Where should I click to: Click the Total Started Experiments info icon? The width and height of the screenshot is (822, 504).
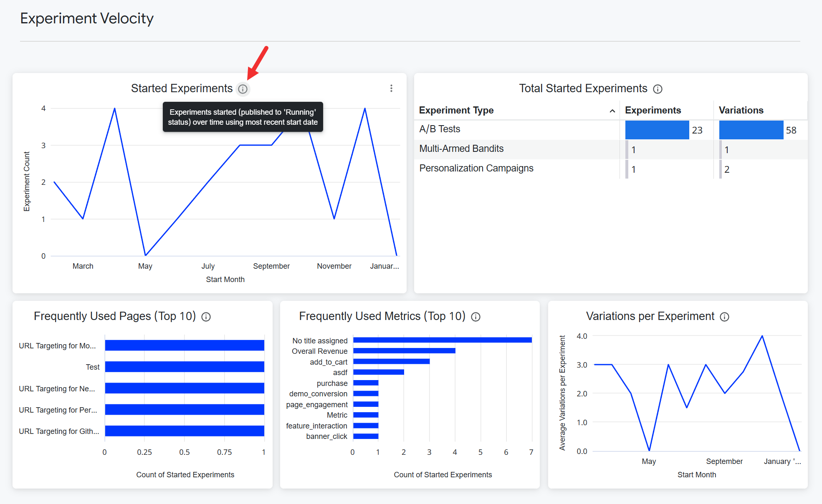(658, 89)
